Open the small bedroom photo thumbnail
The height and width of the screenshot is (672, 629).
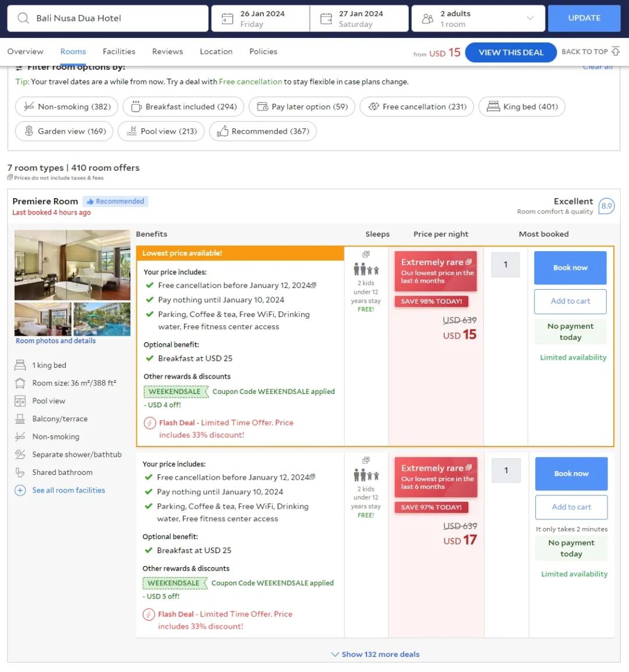pyautogui.click(x=43, y=319)
